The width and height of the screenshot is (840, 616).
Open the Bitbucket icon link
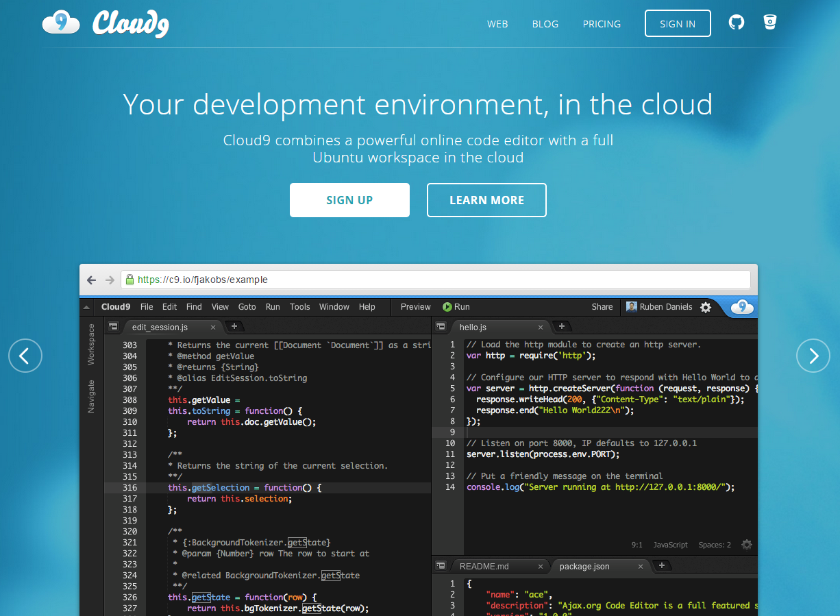770,23
